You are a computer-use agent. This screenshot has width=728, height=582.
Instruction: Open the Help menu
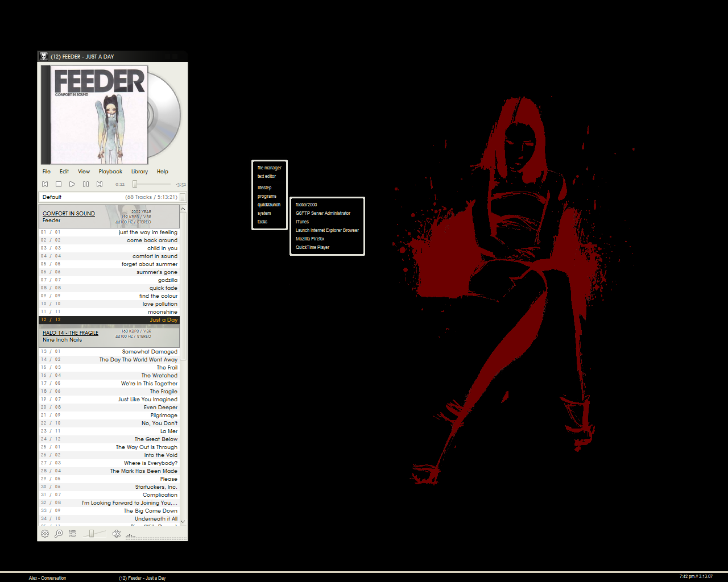pos(163,172)
